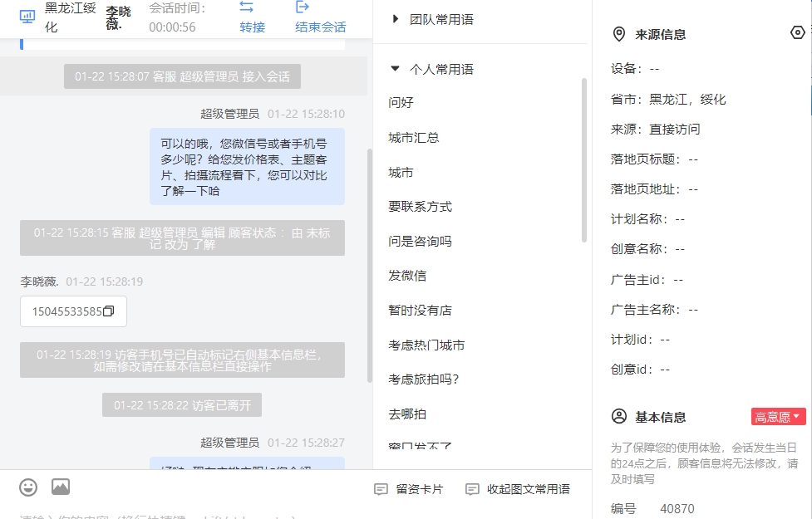Click the user profile icon by 基本信息
This screenshot has width=812, height=519.
click(x=619, y=417)
